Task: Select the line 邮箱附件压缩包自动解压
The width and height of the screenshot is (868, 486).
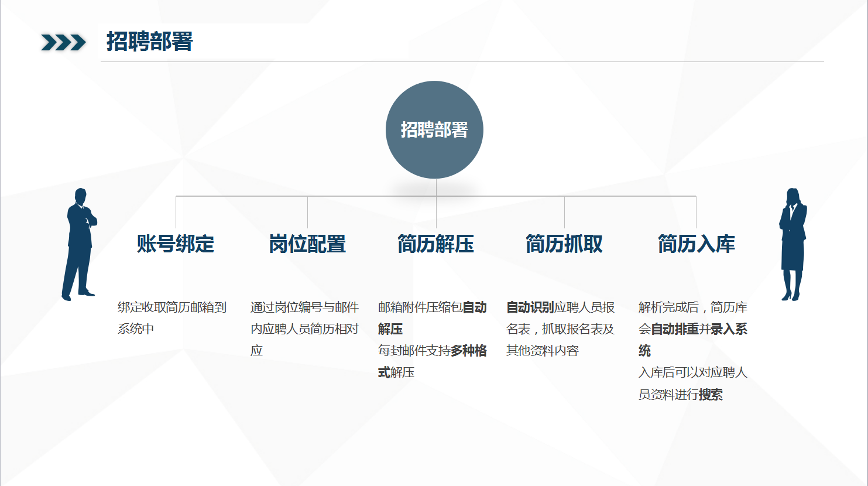Action: [433, 318]
